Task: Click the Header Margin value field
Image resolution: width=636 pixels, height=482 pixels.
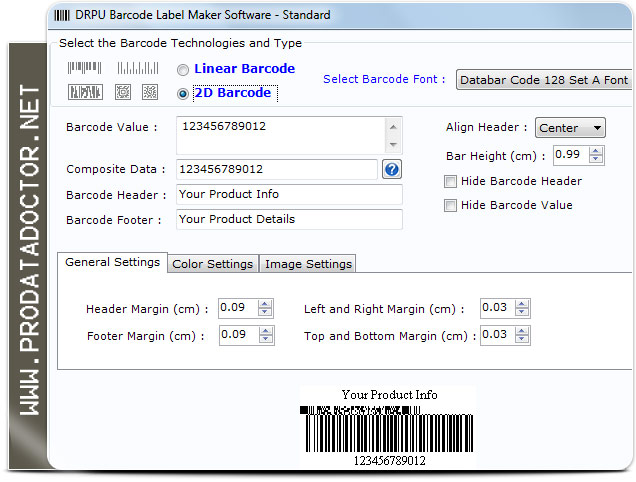Action: click(238, 308)
